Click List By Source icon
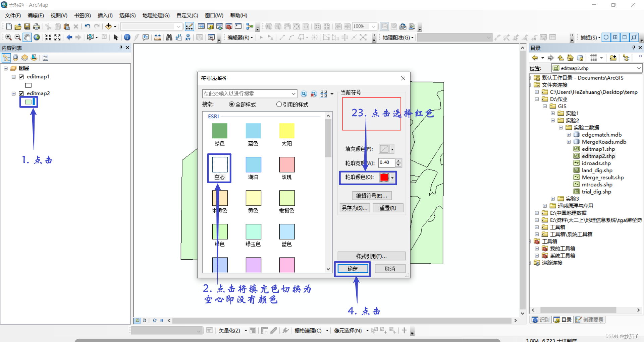 click(15, 58)
